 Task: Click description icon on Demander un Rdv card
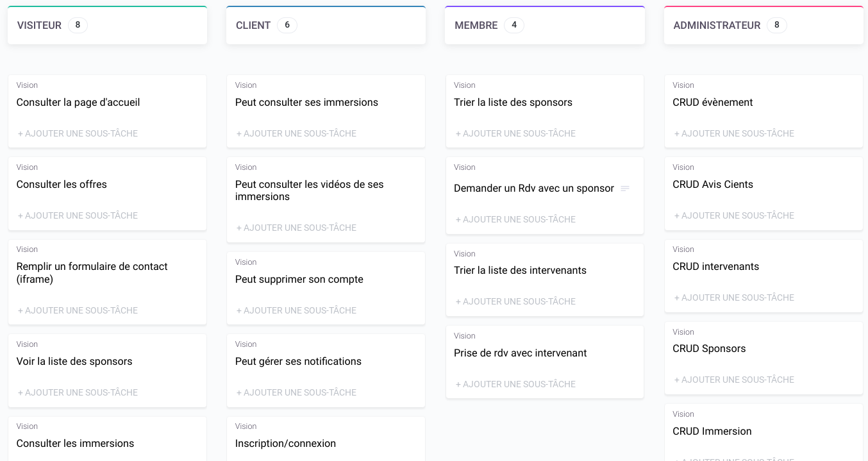tap(625, 189)
